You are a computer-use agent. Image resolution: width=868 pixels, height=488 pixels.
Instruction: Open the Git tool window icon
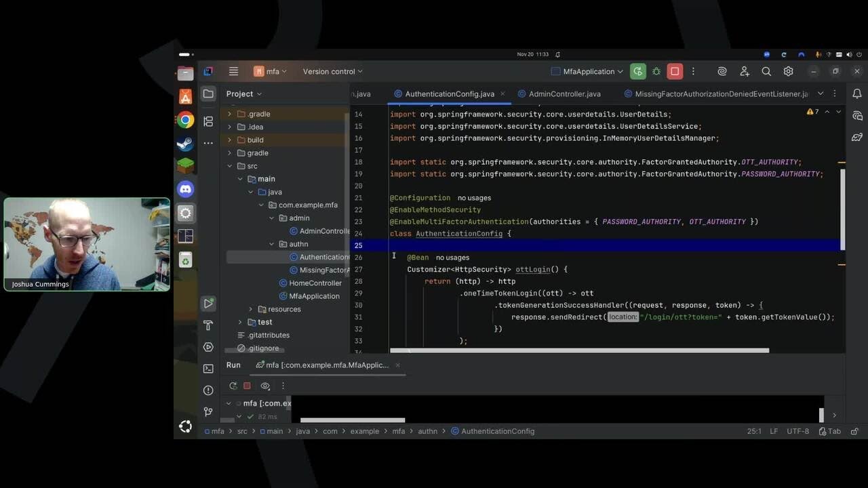pos(208,411)
